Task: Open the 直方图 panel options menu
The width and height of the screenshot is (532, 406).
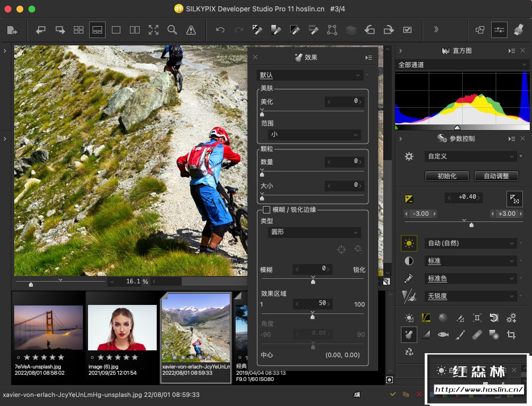Action: point(512,51)
